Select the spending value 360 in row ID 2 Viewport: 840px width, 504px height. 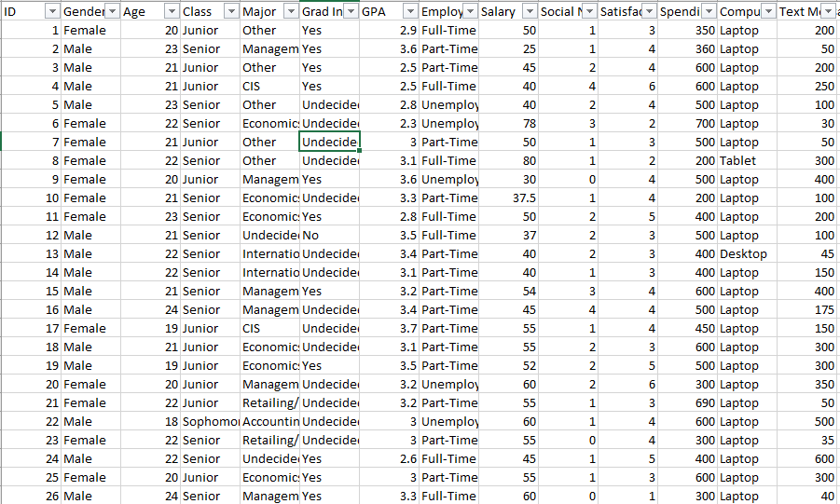tap(687, 49)
